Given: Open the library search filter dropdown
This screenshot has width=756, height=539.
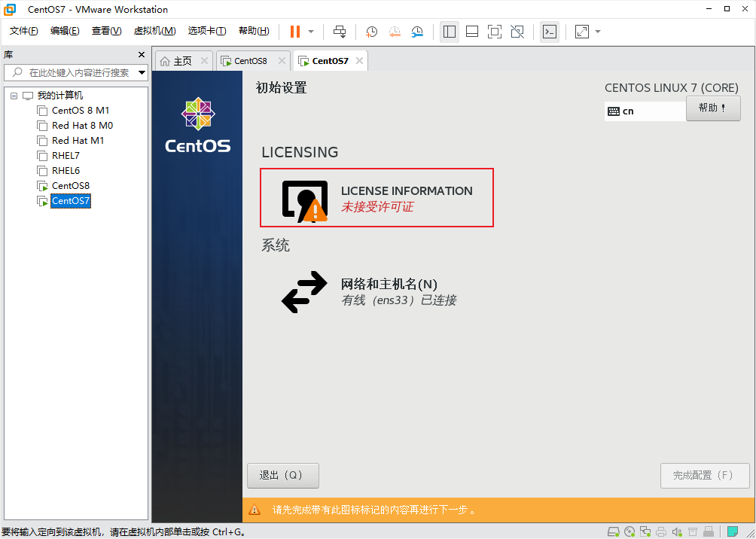Looking at the screenshot, I should (142, 73).
